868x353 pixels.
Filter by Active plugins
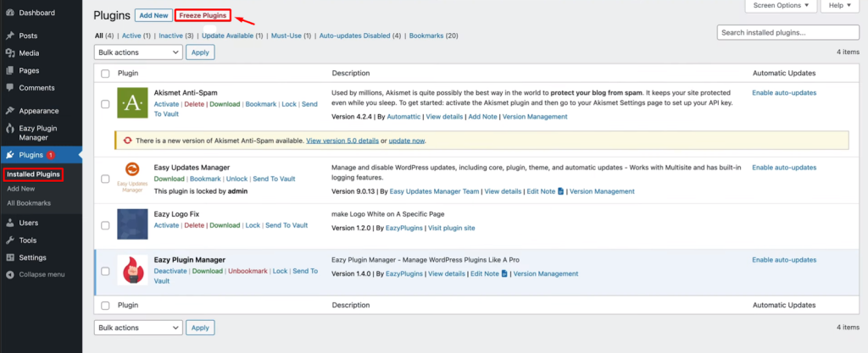131,36
